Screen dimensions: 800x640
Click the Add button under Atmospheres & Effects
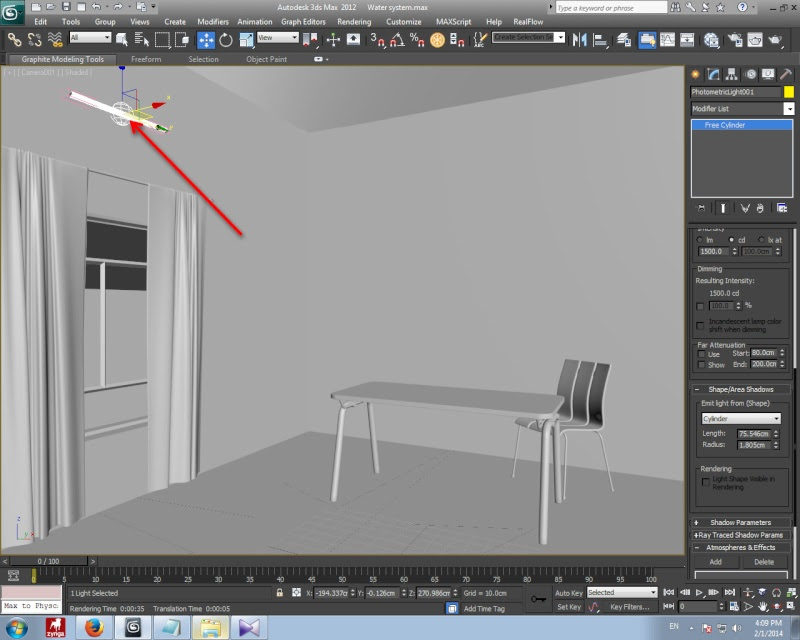coord(715,562)
